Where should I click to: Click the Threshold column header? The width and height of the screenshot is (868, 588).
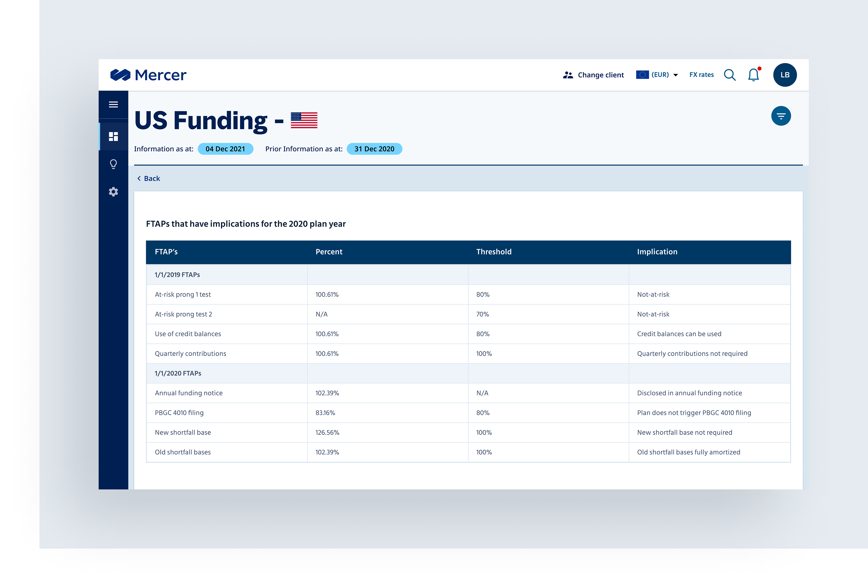coord(494,252)
